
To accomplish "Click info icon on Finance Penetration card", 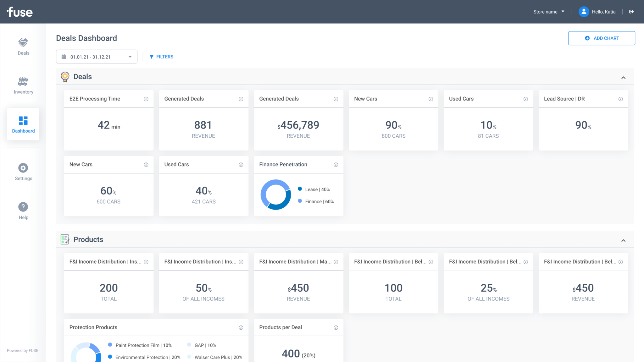I will coord(336,165).
